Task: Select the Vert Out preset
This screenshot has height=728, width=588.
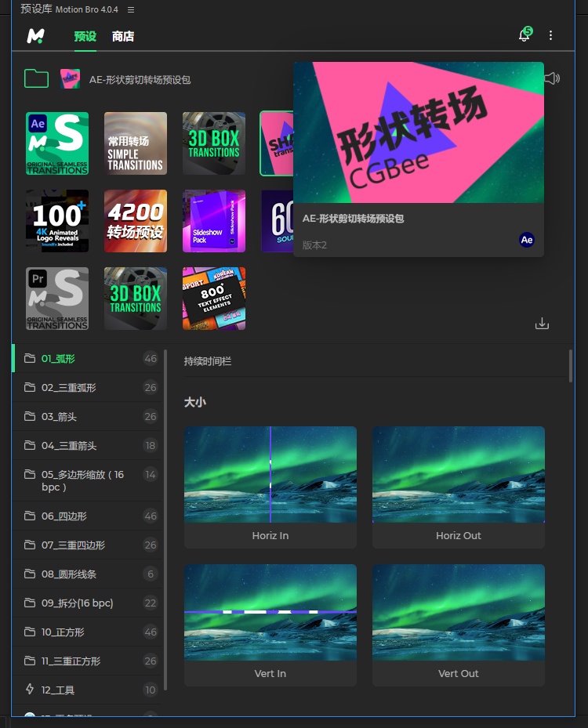Action: 459,625
